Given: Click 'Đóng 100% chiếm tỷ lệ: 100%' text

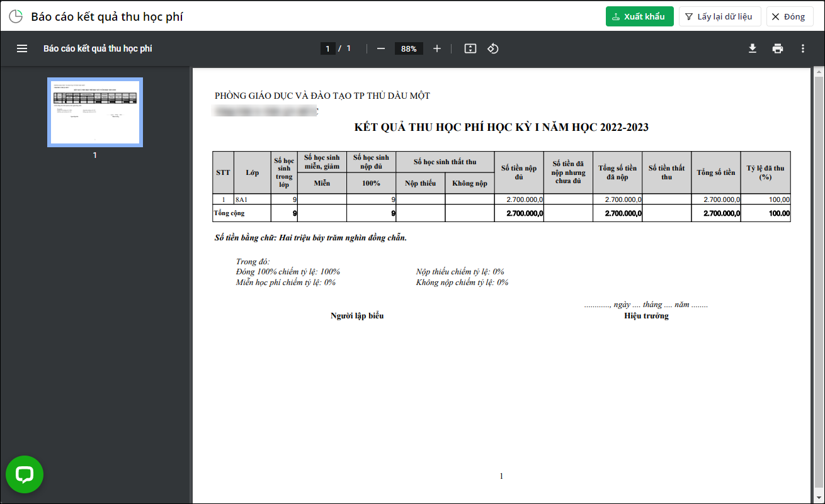Looking at the screenshot, I should coord(288,272).
